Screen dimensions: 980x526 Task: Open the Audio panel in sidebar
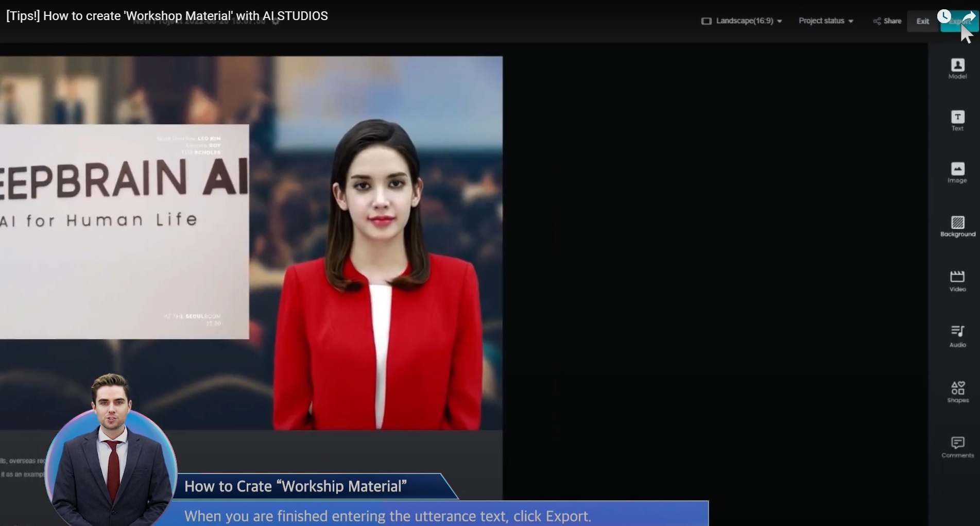pos(957,336)
